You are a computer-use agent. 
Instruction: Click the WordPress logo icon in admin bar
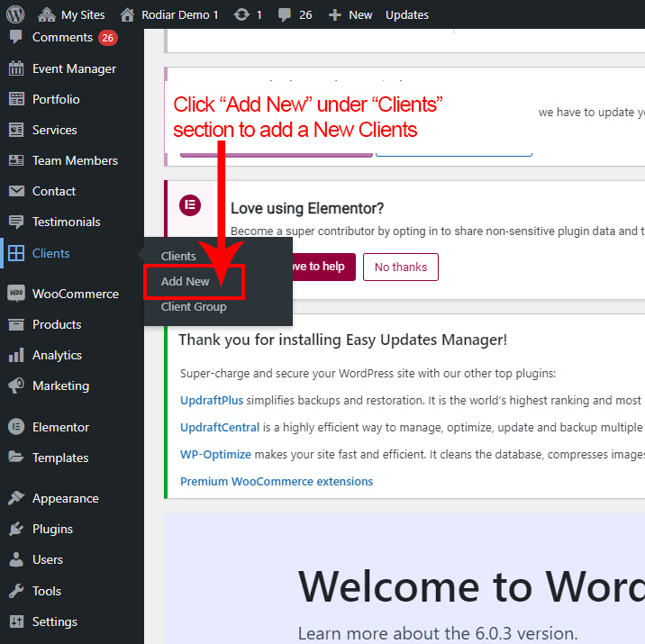click(16, 14)
